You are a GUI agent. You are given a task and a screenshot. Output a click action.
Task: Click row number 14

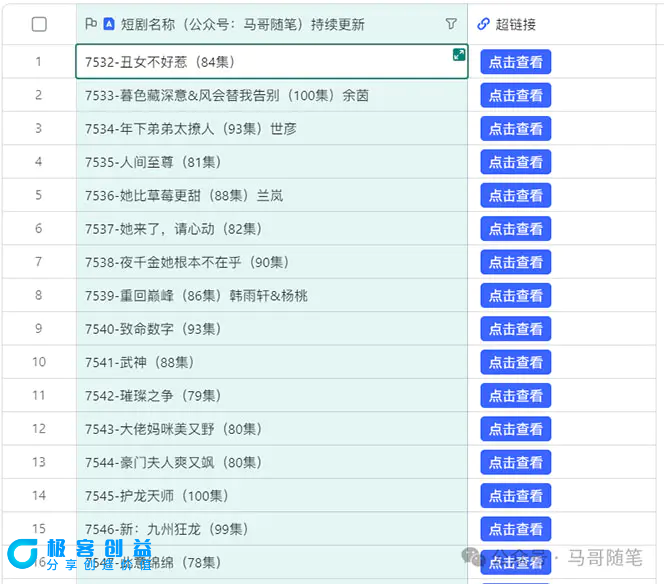(39, 495)
